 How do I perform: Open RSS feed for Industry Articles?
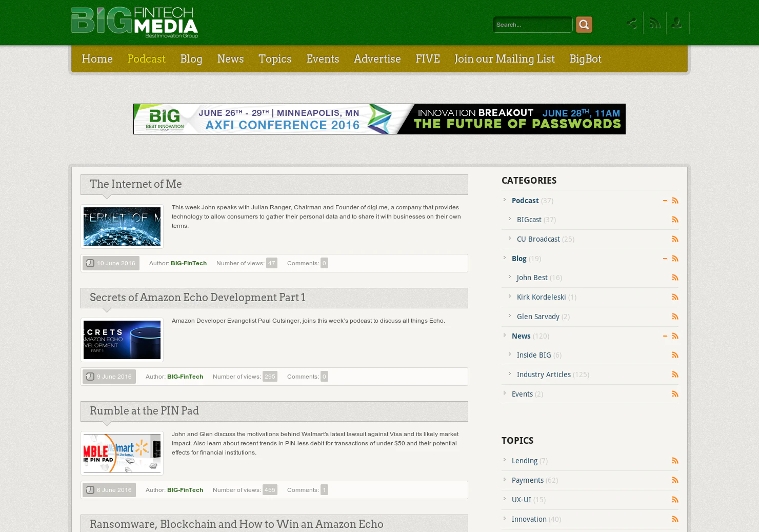(x=675, y=375)
